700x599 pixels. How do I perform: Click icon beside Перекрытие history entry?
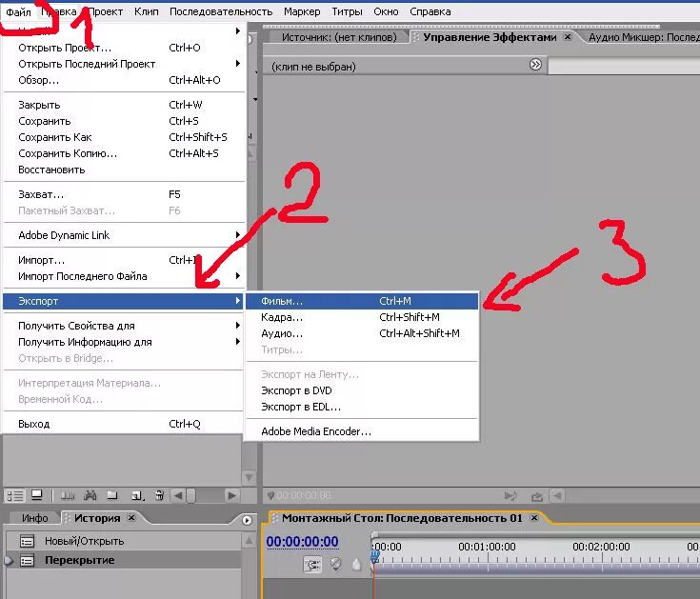pyautogui.click(x=28, y=560)
